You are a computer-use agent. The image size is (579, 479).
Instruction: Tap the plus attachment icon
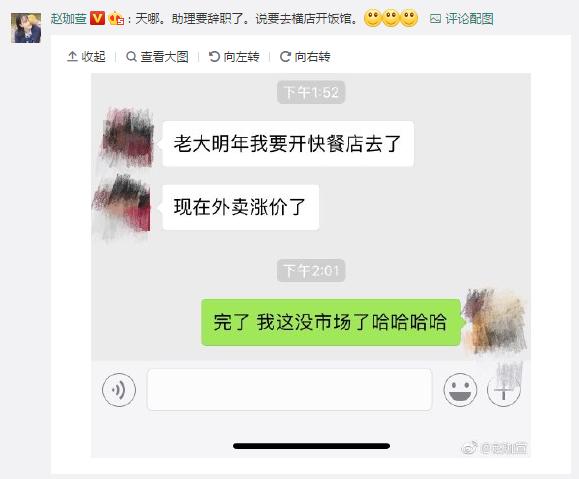click(x=504, y=390)
